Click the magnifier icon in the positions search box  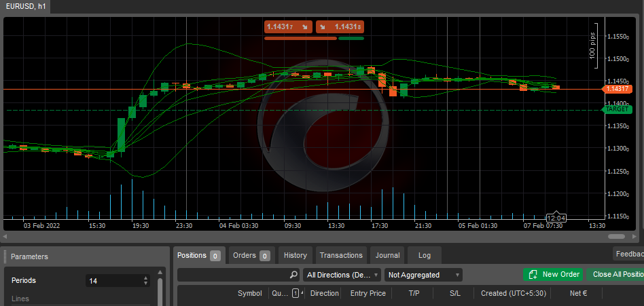click(293, 275)
